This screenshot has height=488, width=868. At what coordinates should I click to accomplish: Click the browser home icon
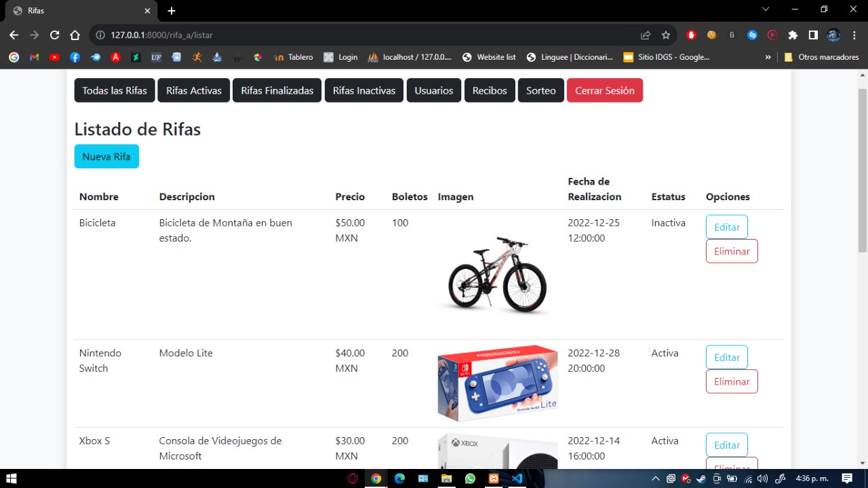(x=75, y=35)
